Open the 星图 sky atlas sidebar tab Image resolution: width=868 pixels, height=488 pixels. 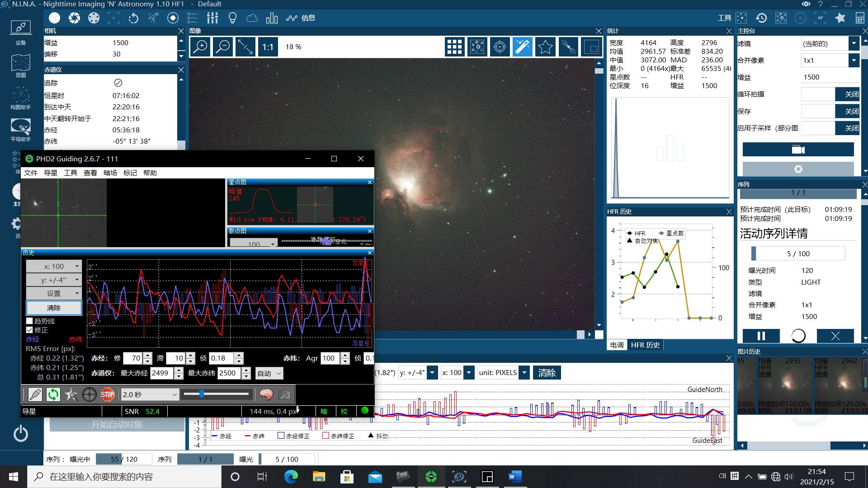click(21, 66)
